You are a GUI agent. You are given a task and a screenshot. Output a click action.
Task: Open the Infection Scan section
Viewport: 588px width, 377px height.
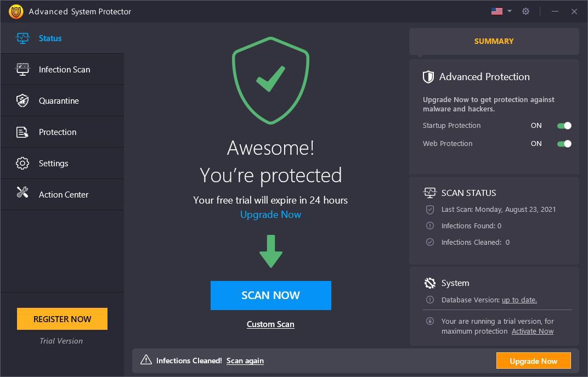click(62, 69)
